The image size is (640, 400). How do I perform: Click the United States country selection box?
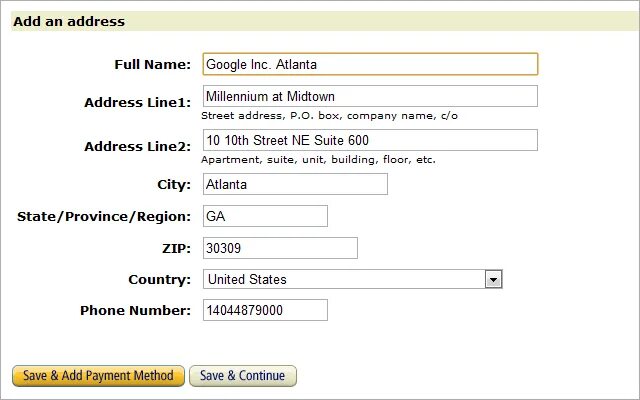point(353,280)
